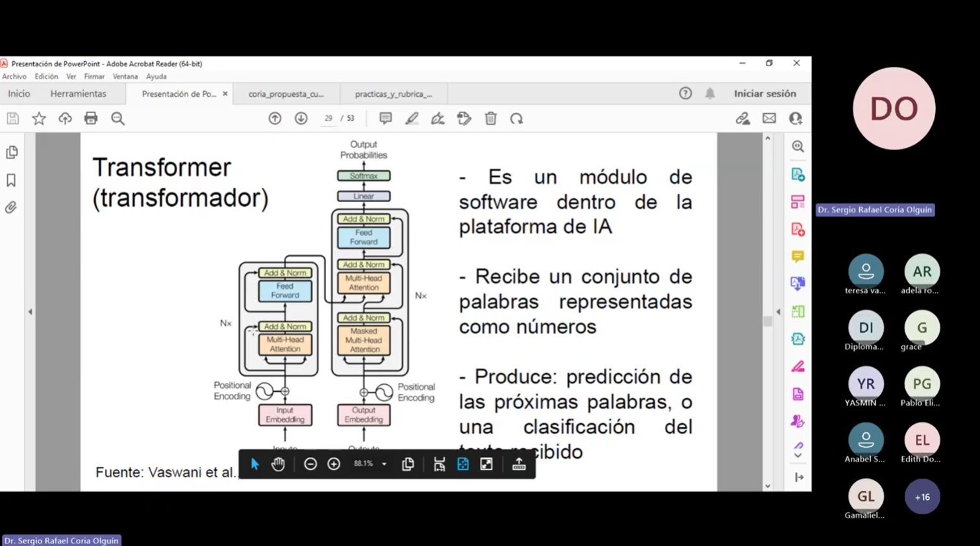The width and height of the screenshot is (980, 546).
Task: Collapse the left navigation pane arrow
Action: (x=30, y=312)
